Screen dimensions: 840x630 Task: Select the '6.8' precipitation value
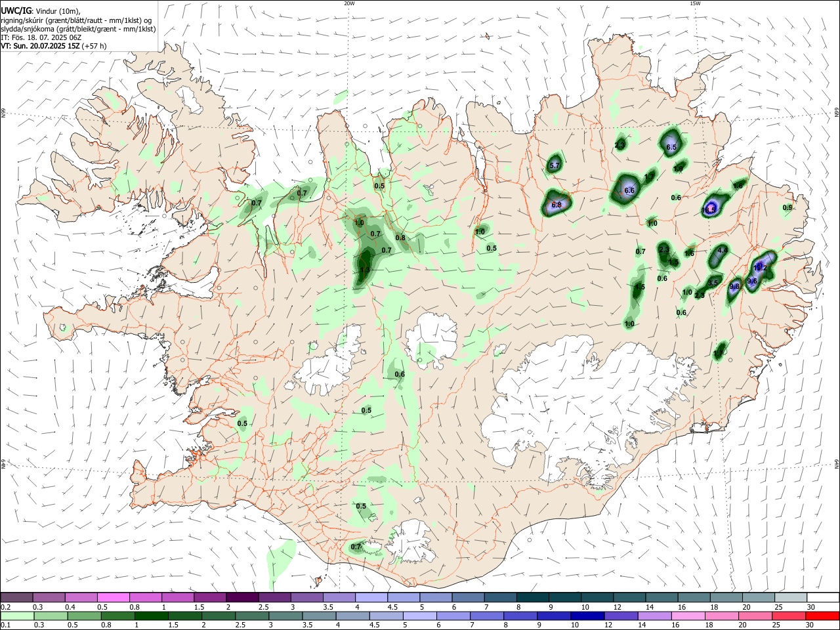[x=556, y=205]
